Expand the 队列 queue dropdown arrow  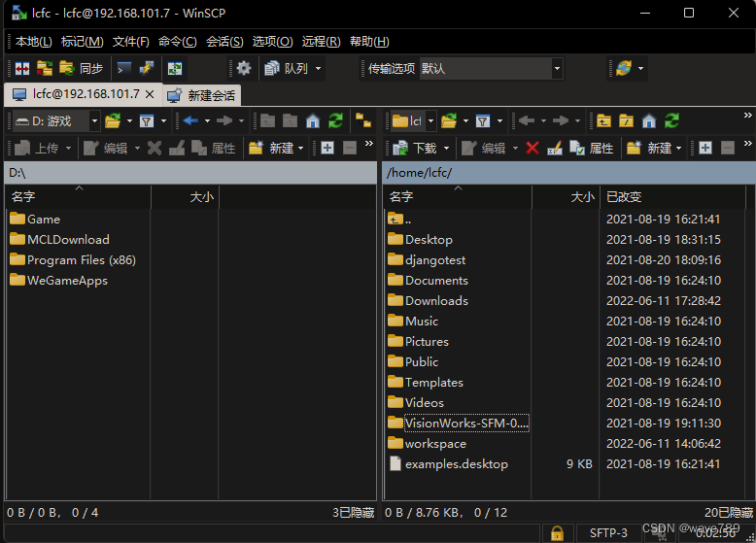click(x=318, y=68)
